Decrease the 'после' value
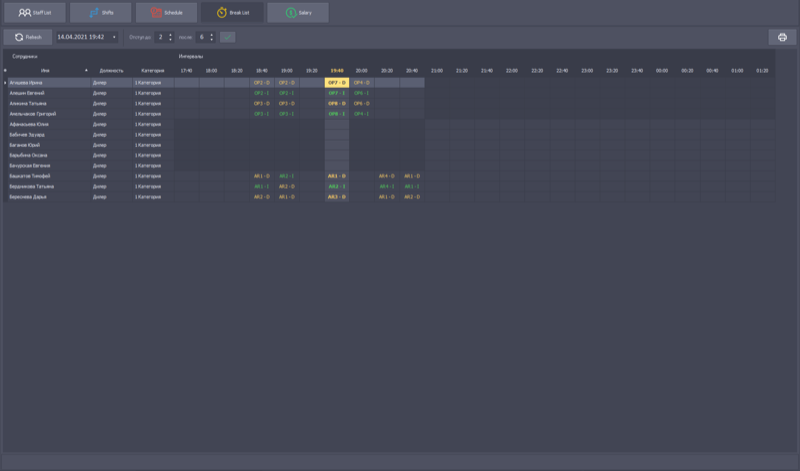The height and width of the screenshot is (471, 800). 213,40
